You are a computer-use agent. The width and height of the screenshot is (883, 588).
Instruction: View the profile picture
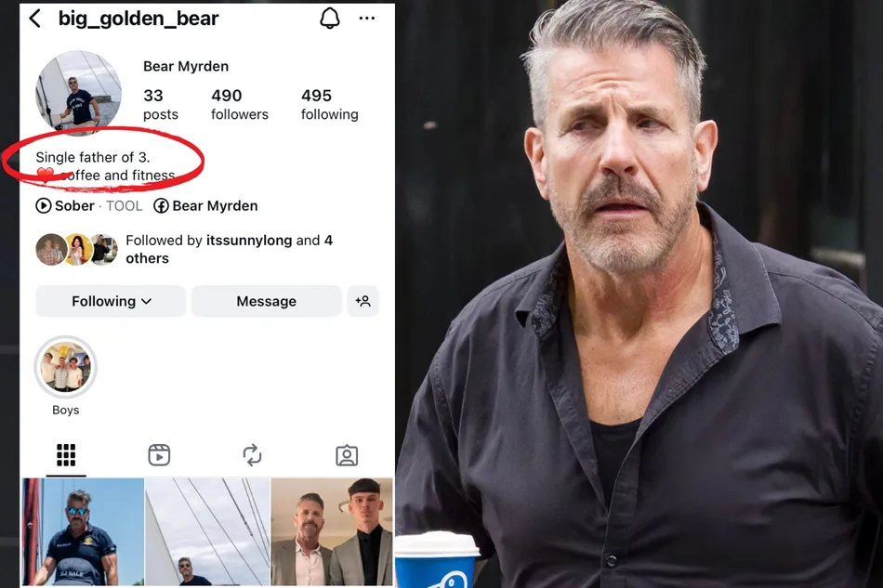pyautogui.click(x=78, y=93)
